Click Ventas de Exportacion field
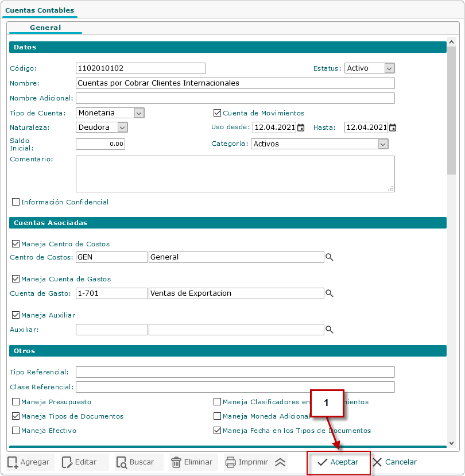This screenshot has width=465, height=476. [237, 293]
